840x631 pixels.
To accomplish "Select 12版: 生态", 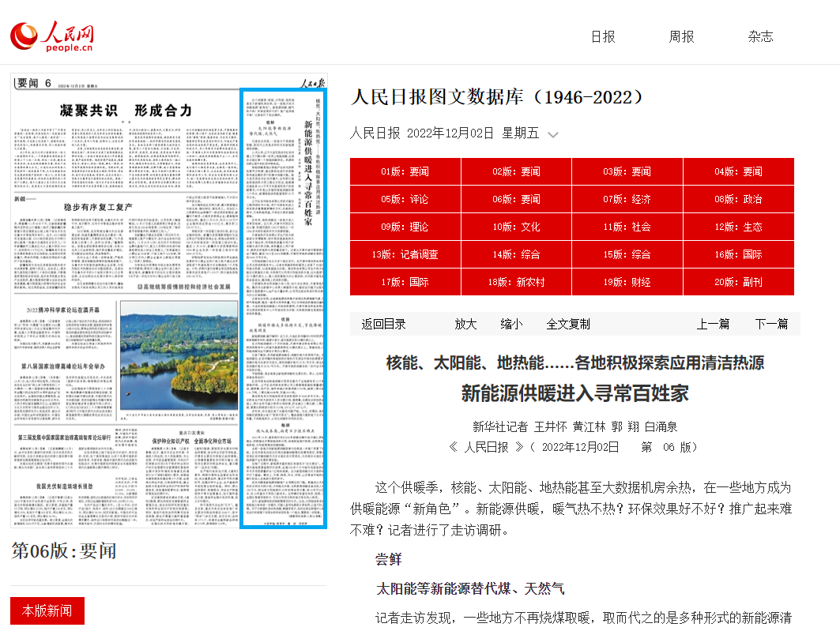I will click(x=738, y=227).
